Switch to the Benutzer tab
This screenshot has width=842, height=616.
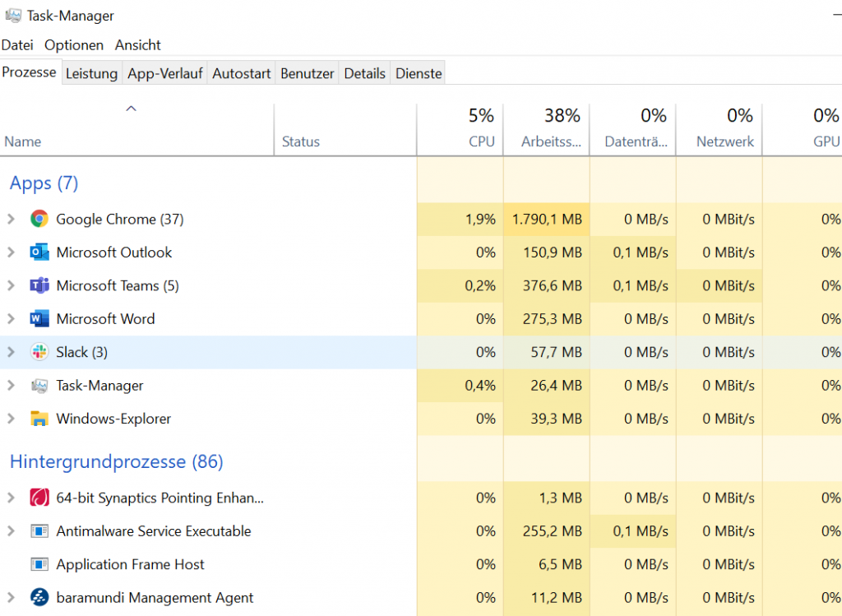[x=308, y=73]
